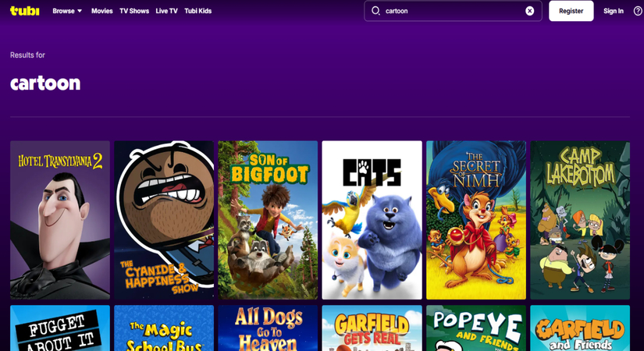Open Live TV
This screenshot has width=644, height=351.
coord(167,11)
